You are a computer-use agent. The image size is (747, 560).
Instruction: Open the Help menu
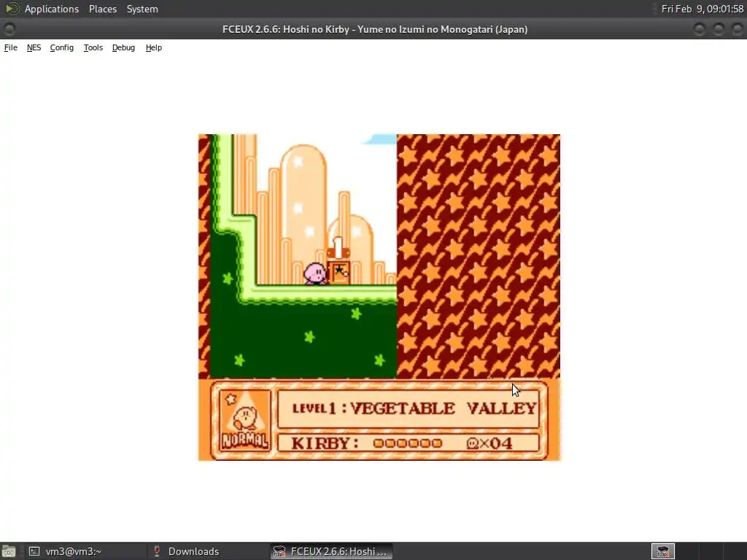[x=153, y=47]
